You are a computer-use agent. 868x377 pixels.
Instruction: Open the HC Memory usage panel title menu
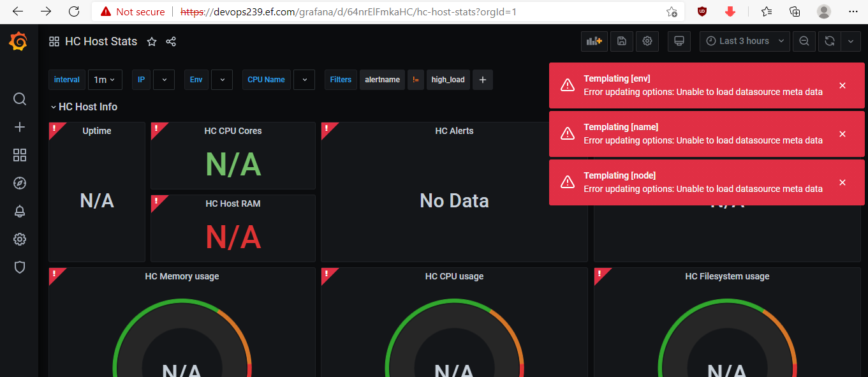pos(182,276)
